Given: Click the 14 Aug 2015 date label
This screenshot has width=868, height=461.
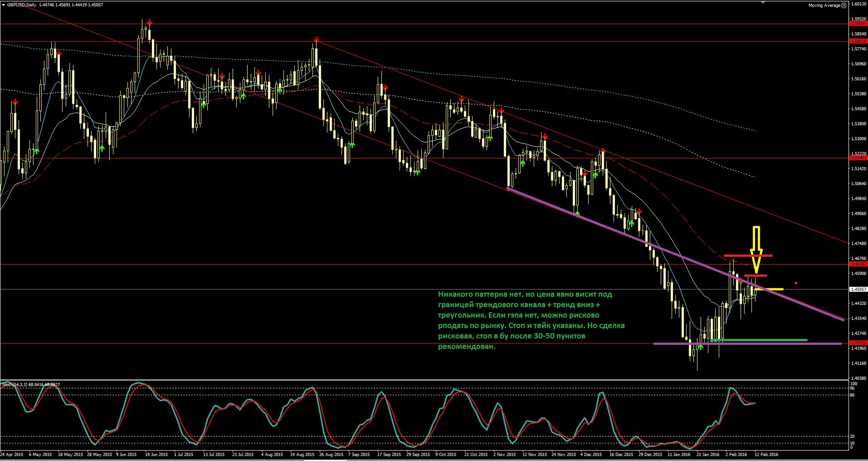Looking at the screenshot, I should (x=302, y=454).
